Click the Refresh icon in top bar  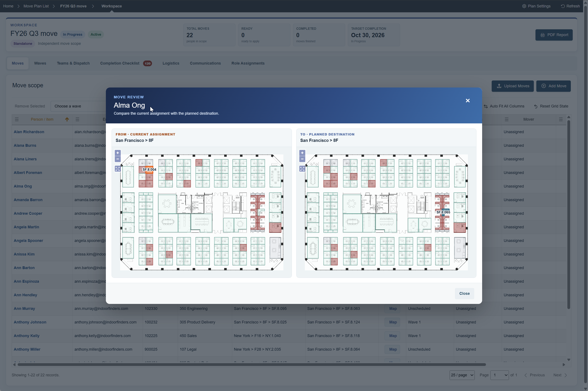coord(562,6)
